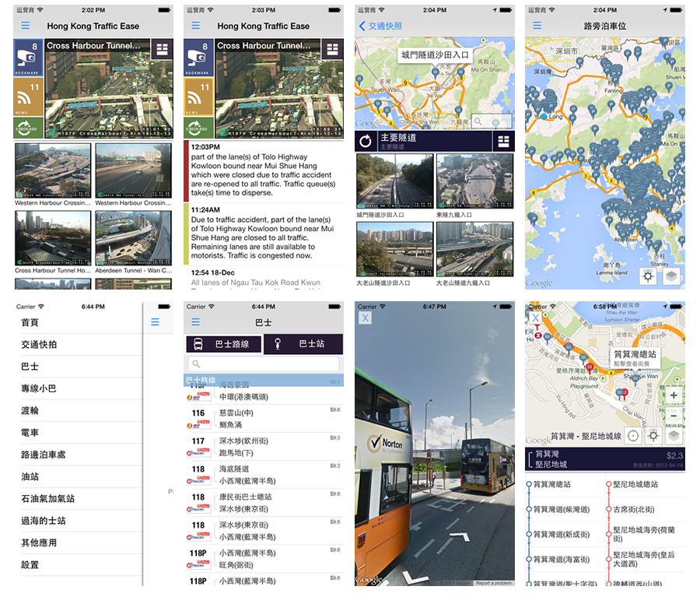Tap grid view icon on the 2:03 PM screen
Image resolution: width=700 pixels, height=604 pixels.
(333, 49)
